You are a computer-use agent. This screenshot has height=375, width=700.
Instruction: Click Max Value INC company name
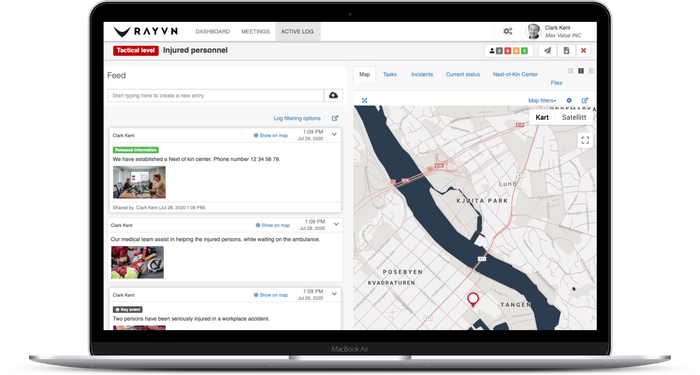point(563,35)
